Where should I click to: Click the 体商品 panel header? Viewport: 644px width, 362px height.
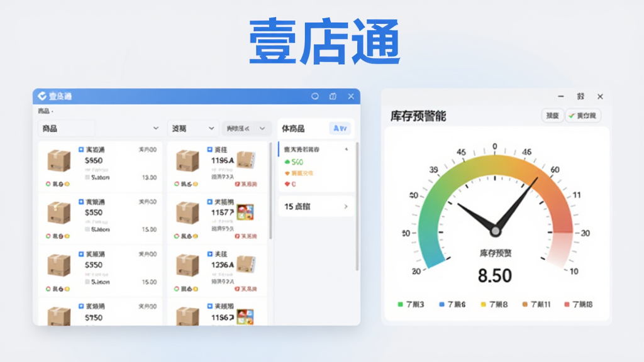[293, 128]
